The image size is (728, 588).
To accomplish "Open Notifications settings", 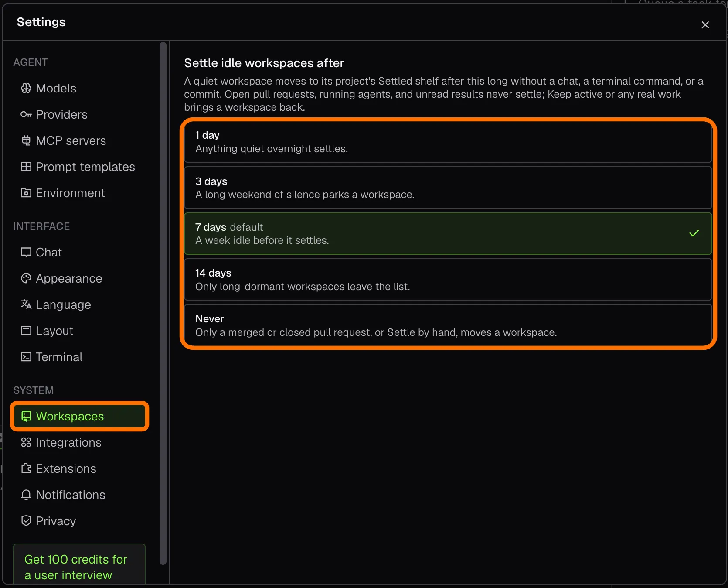I will pos(79,495).
